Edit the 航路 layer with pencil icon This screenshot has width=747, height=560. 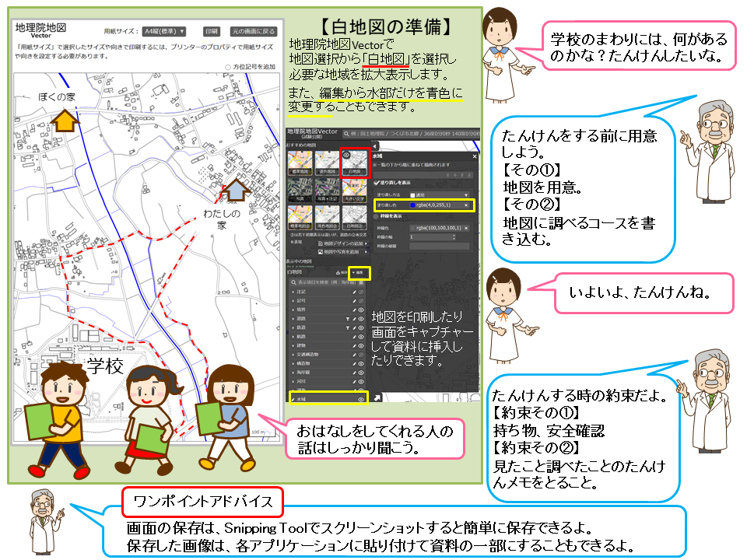[x=355, y=337]
